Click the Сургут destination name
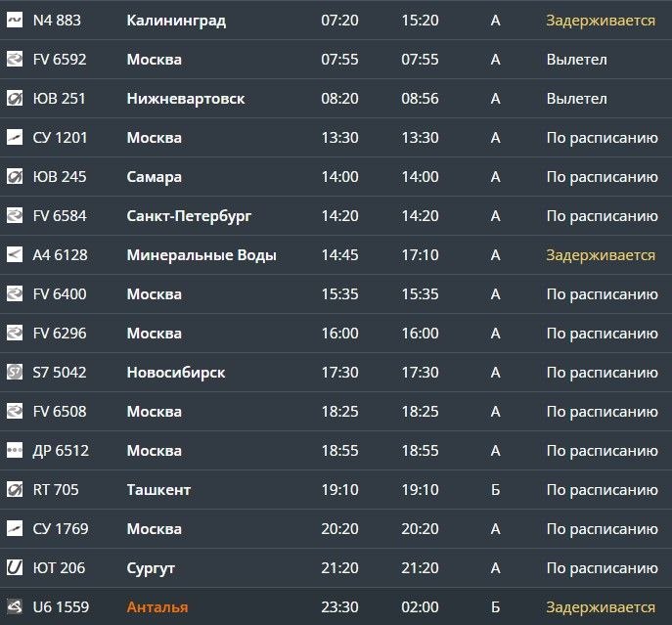Image resolution: width=672 pixels, height=625 pixels. pyautogui.click(x=151, y=568)
